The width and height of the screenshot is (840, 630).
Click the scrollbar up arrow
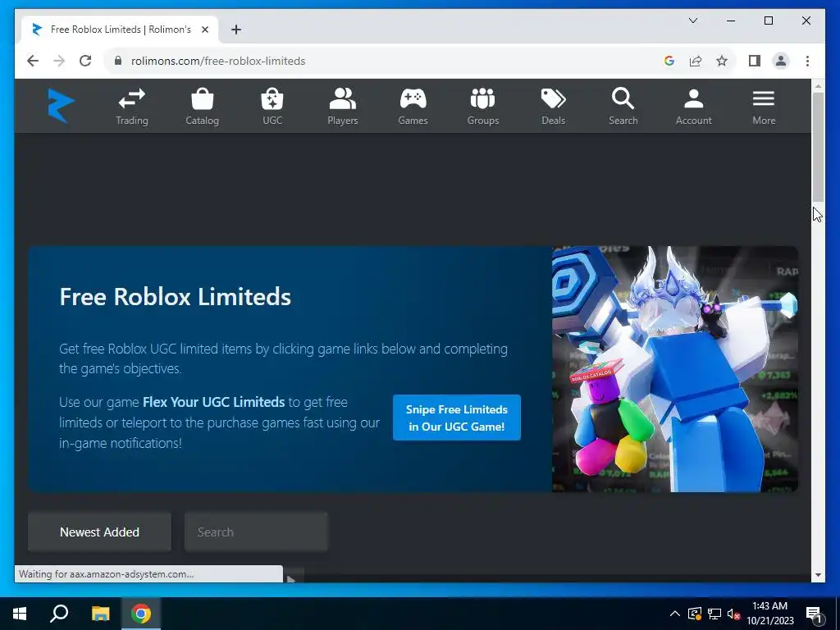point(818,85)
